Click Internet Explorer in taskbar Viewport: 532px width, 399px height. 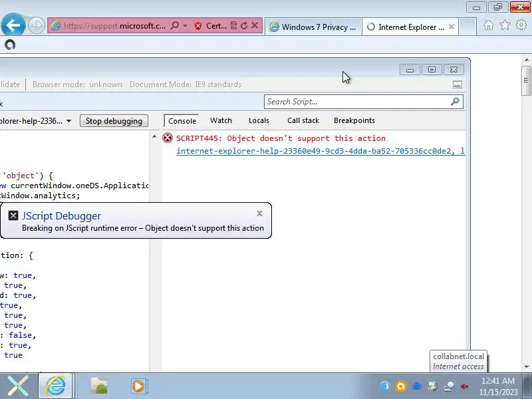[55, 386]
